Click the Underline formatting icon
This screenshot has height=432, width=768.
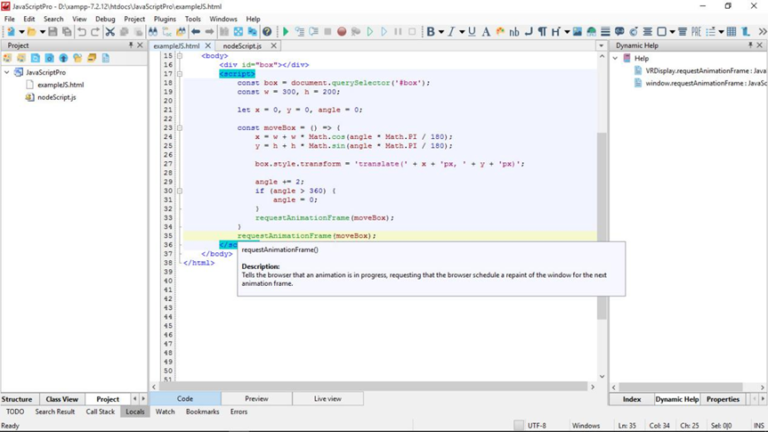(x=472, y=32)
